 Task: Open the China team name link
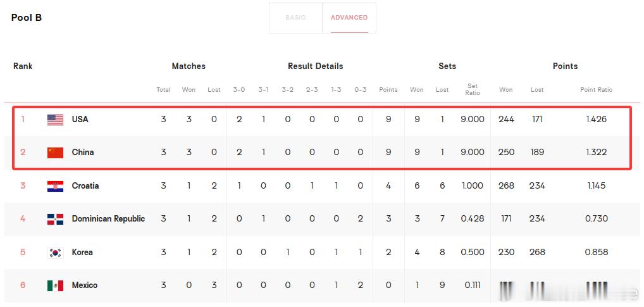(x=82, y=152)
